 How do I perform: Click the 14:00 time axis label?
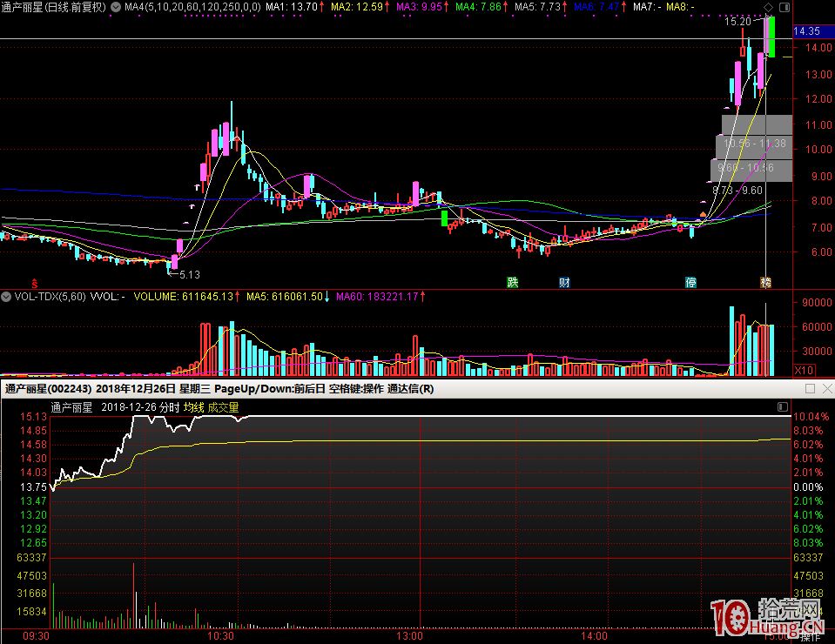(x=594, y=636)
